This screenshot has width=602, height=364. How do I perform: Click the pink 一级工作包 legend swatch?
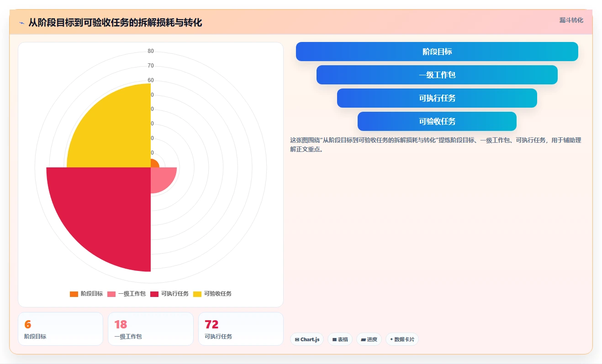111,294
